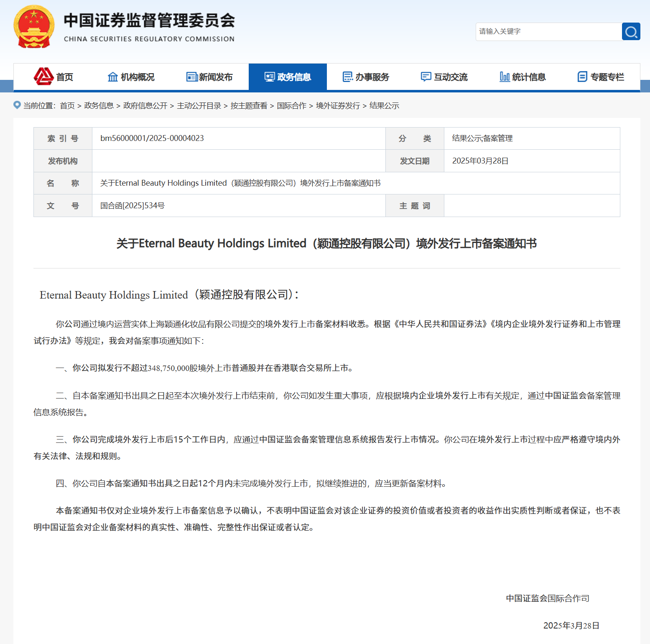Click the site title 中国证券监督管理委员会
Screen dimensions: 650x644
[149, 20]
